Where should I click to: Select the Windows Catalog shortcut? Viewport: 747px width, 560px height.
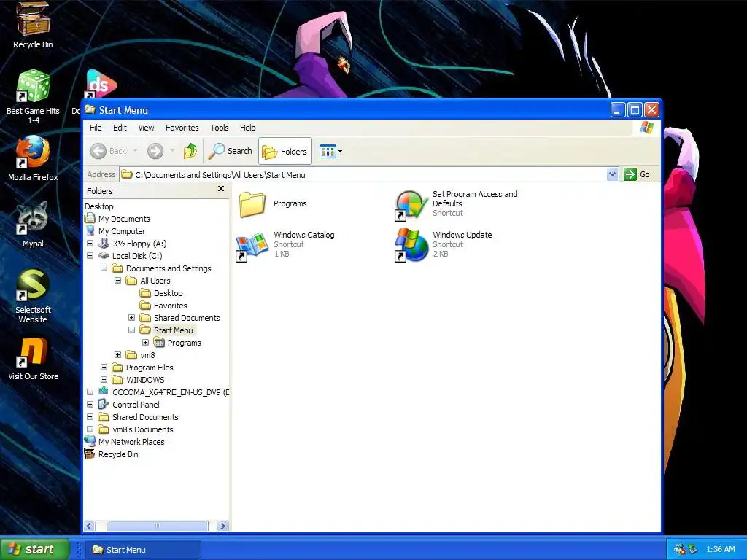coord(286,244)
